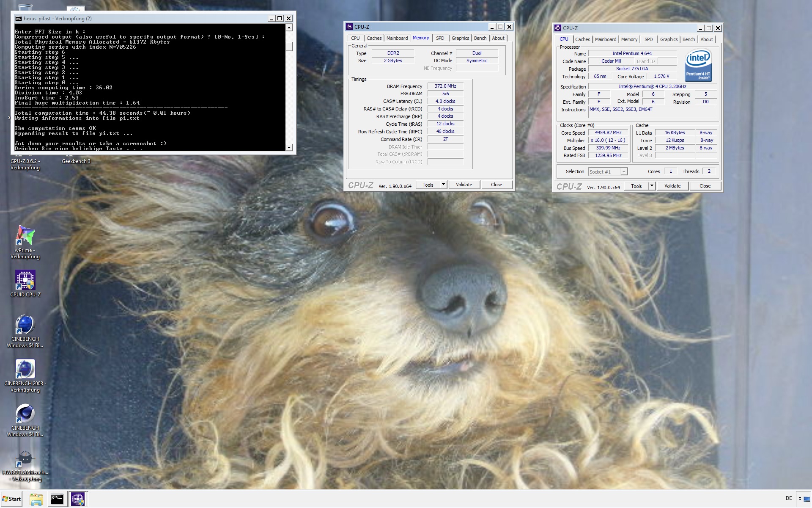
Task: Open the HWBOT x265 Bench desktop shortcut
Action: click(x=25, y=466)
